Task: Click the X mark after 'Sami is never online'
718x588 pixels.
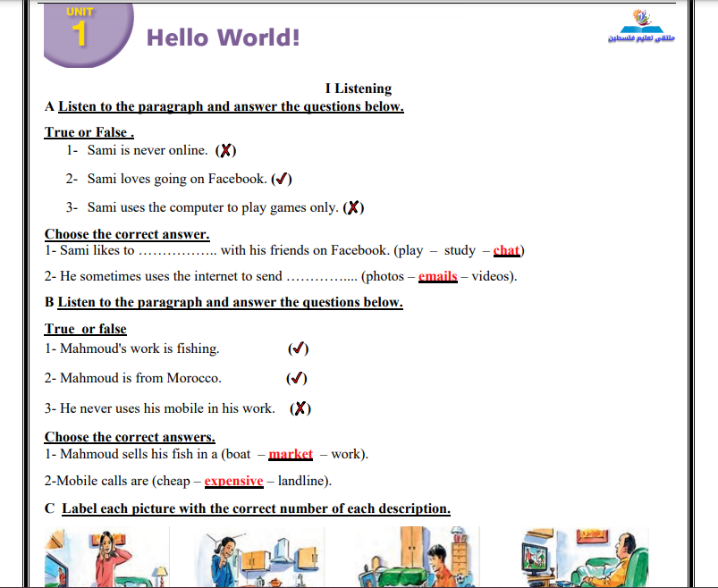Action: [x=225, y=150]
